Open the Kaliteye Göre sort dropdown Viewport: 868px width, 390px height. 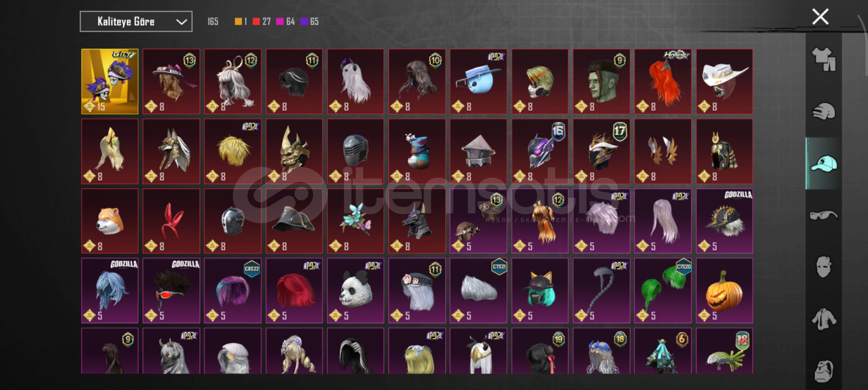point(136,22)
